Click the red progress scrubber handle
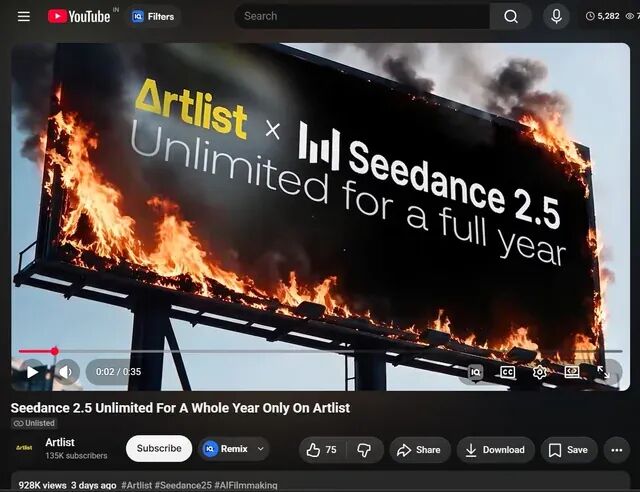The height and width of the screenshot is (492, 640). 55,351
